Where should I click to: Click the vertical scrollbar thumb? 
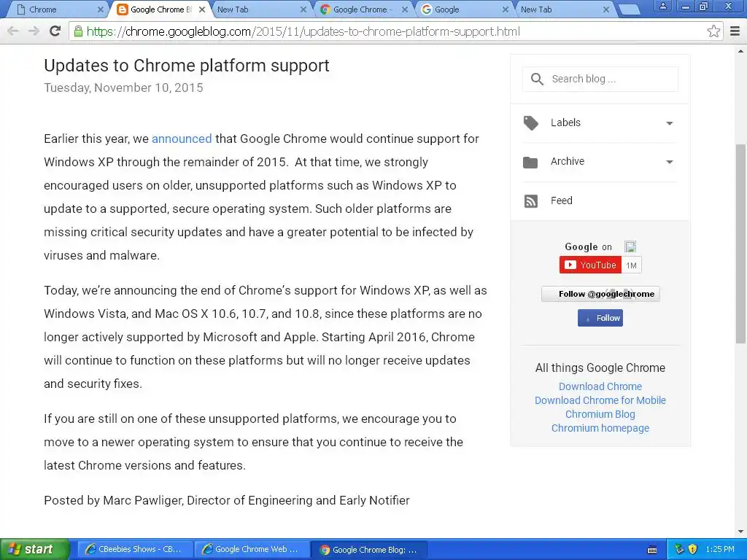point(740,244)
